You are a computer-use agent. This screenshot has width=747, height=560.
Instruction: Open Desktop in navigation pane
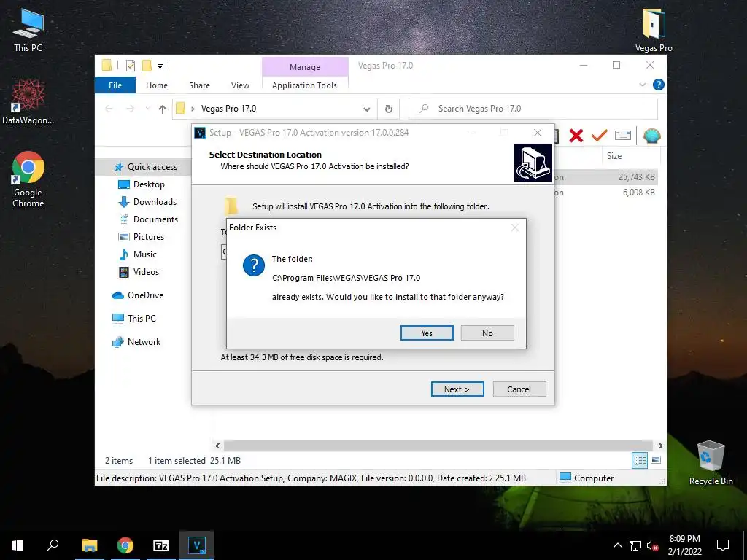149,184
